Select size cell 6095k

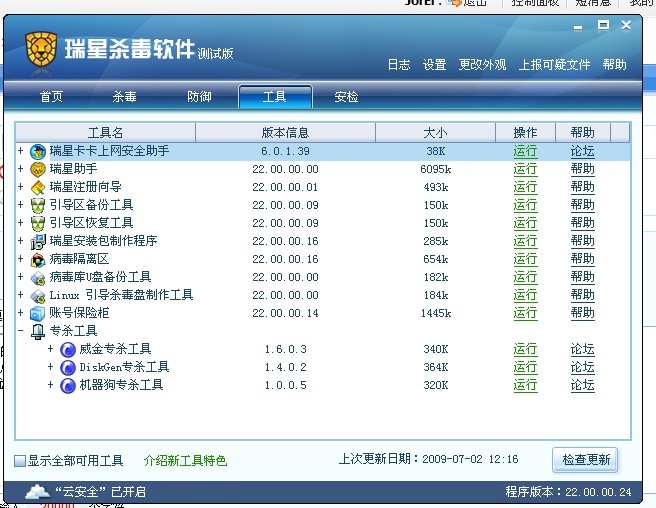tap(436, 169)
